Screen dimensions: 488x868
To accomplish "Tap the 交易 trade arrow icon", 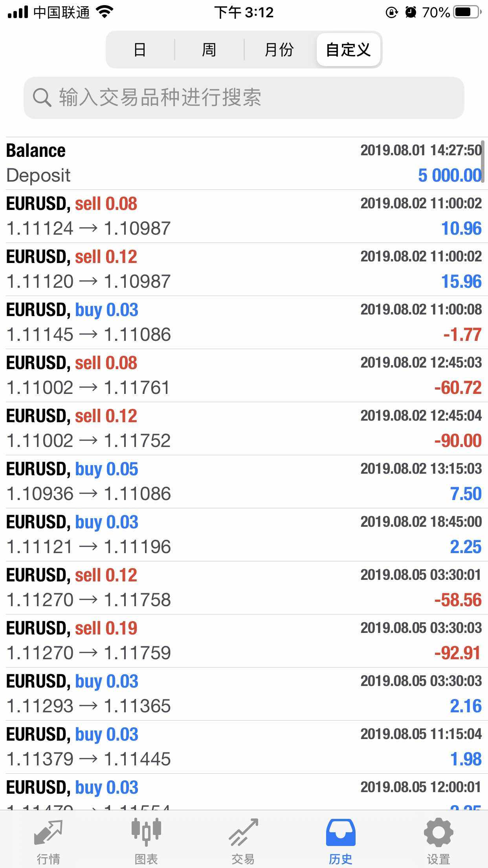I will click(243, 833).
